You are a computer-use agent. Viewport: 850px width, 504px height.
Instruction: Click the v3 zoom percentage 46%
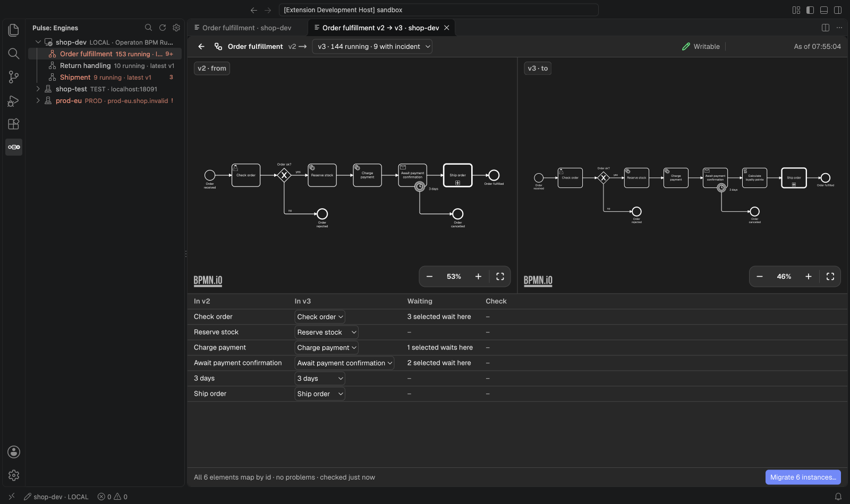point(784,277)
